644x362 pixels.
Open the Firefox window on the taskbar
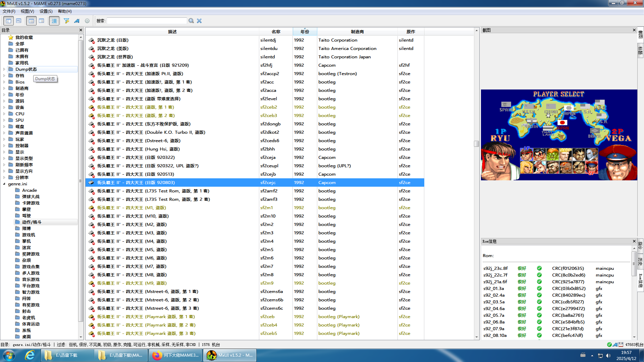175,355
